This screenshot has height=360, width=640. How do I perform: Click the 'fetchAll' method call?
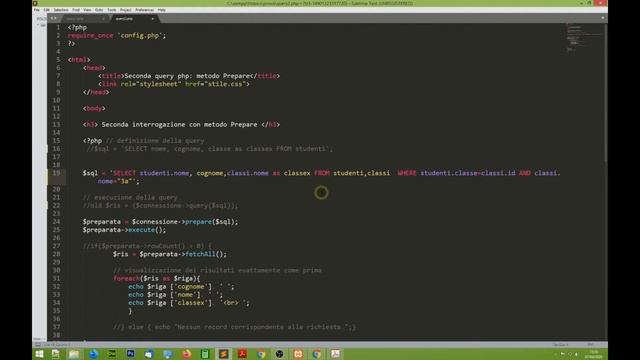click(x=200, y=254)
